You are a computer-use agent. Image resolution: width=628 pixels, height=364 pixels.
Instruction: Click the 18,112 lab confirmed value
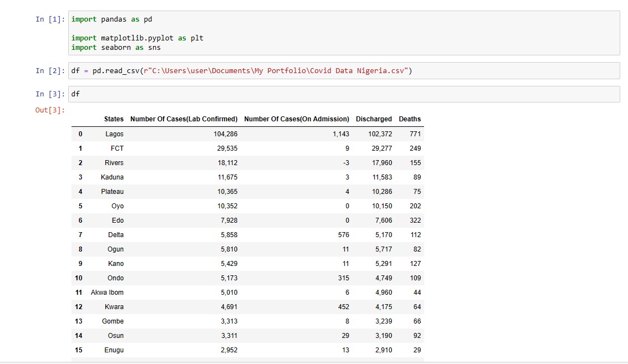227,163
